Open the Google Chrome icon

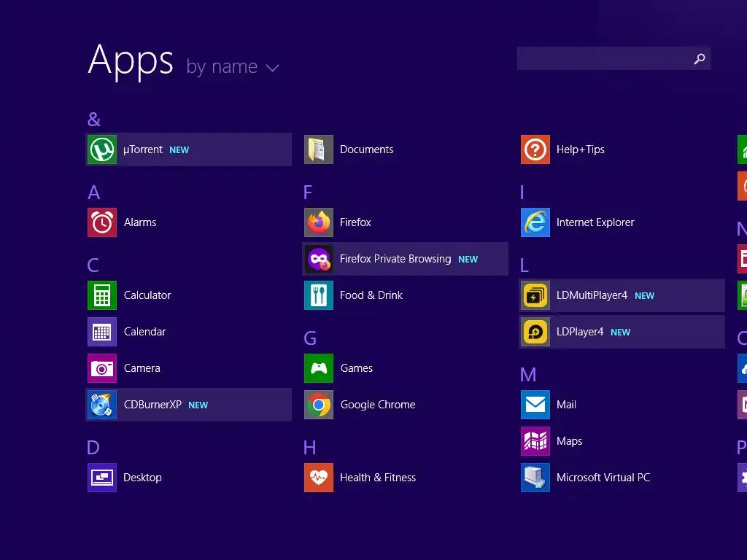click(x=319, y=405)
